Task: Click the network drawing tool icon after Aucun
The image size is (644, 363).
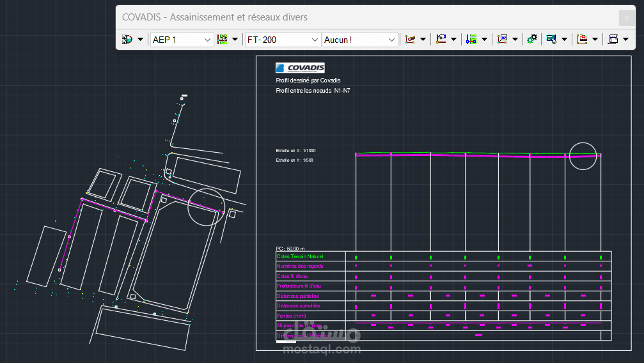Action: click(x=410, y=40)
